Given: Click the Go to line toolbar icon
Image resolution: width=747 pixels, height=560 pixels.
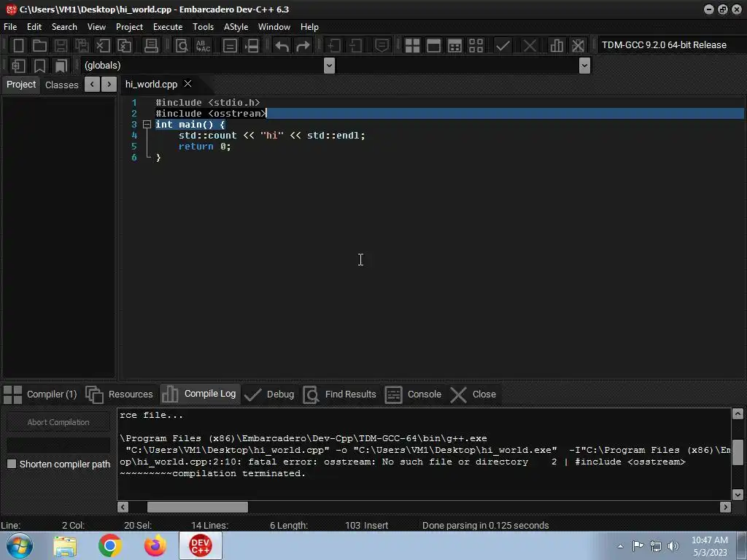Looking at the screenshot, I should click(252, 46).
